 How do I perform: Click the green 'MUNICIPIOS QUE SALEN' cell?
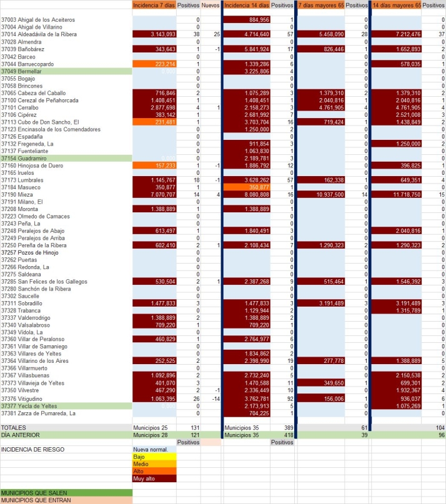point(66,493)
